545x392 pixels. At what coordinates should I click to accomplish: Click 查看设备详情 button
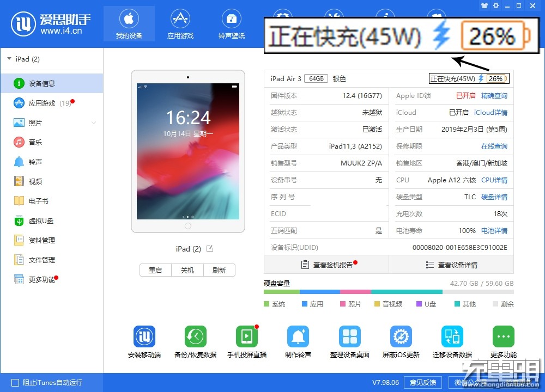click(451, 265)
